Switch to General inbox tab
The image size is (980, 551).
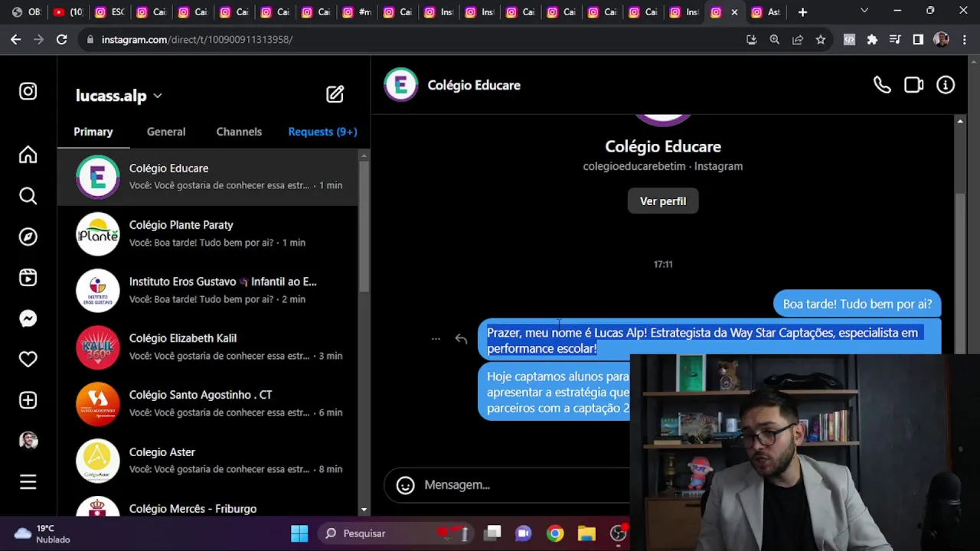click(x=166, y=132)
